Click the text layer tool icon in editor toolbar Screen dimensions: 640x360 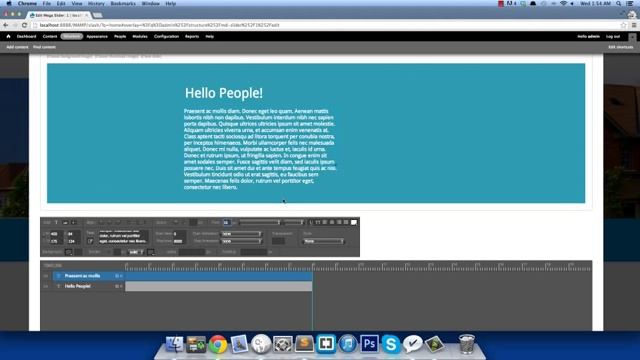pos(56,222)
